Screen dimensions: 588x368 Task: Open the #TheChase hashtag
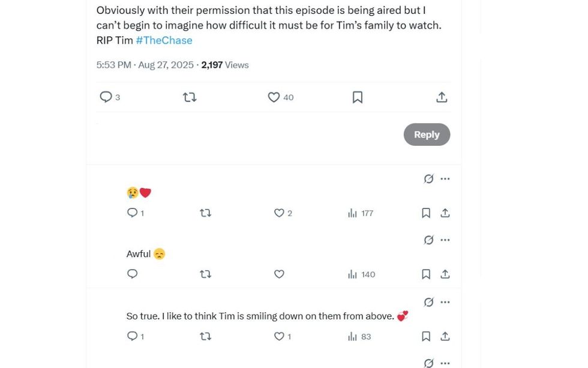[164, 41]
